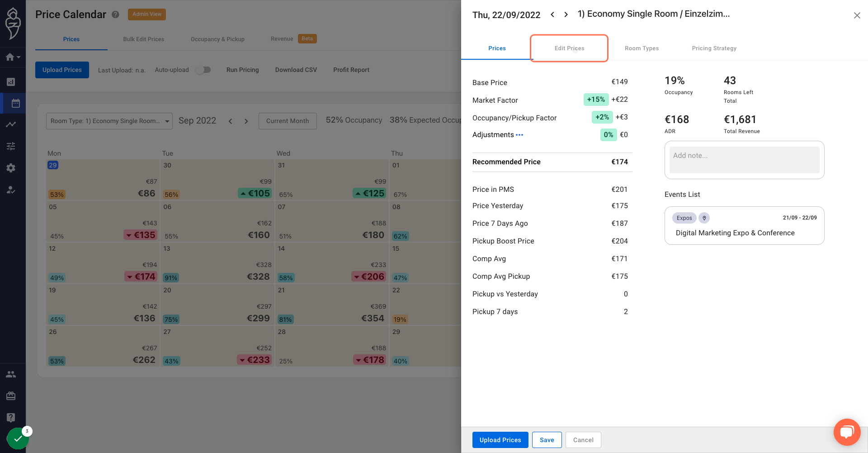Screen dimensions: 868x453
Task: Open the settings gear icon in the sidebar
Action: click(x=11, y=168)
